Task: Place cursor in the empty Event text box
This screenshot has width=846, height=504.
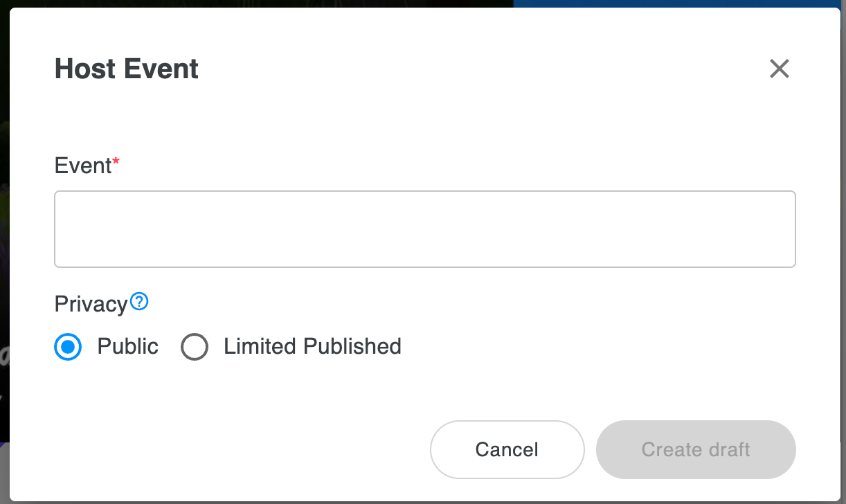Action: point(425,229)
